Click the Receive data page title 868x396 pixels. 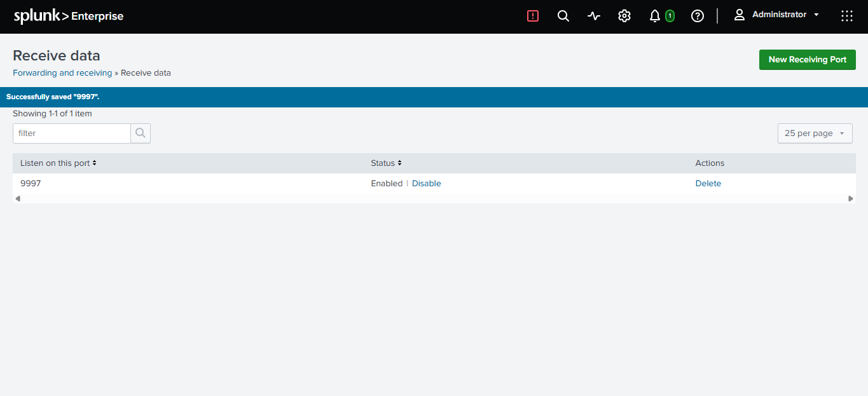pos(57,55)
